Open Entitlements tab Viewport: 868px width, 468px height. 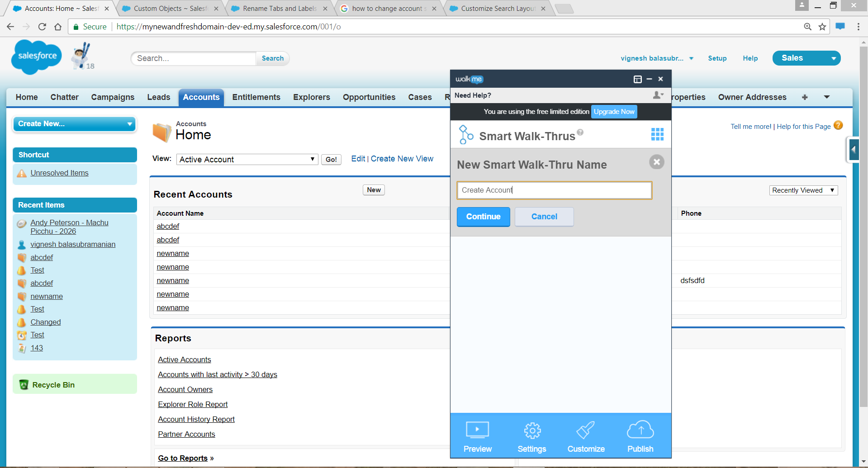coord(256,97)
